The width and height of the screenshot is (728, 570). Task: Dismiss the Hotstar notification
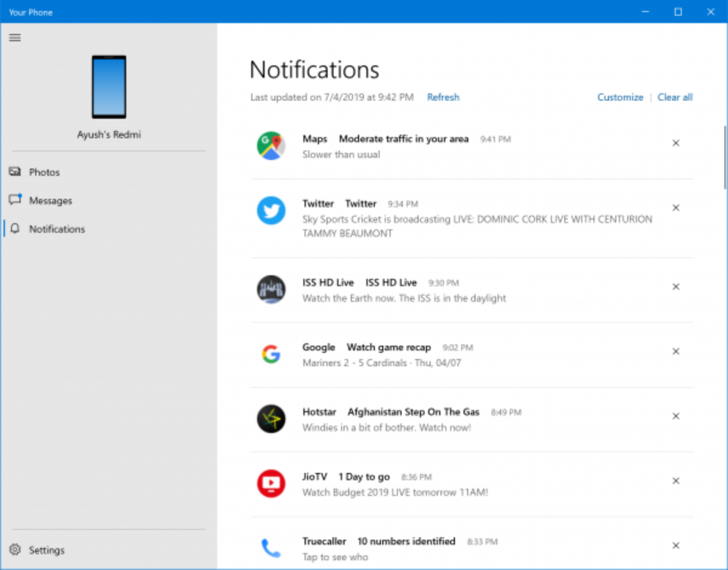(676, 417)
